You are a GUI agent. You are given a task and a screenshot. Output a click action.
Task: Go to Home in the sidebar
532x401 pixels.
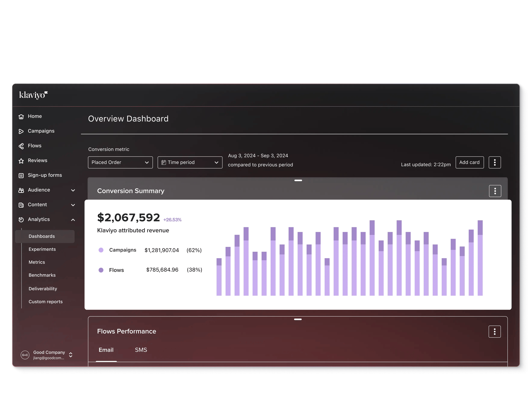(x=35, y=116)
